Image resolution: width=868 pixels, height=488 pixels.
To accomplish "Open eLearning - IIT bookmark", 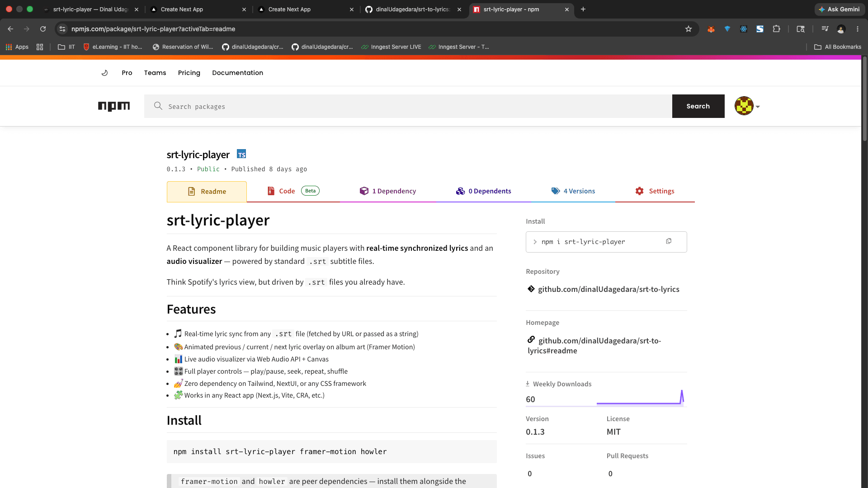I will point(113,47).
